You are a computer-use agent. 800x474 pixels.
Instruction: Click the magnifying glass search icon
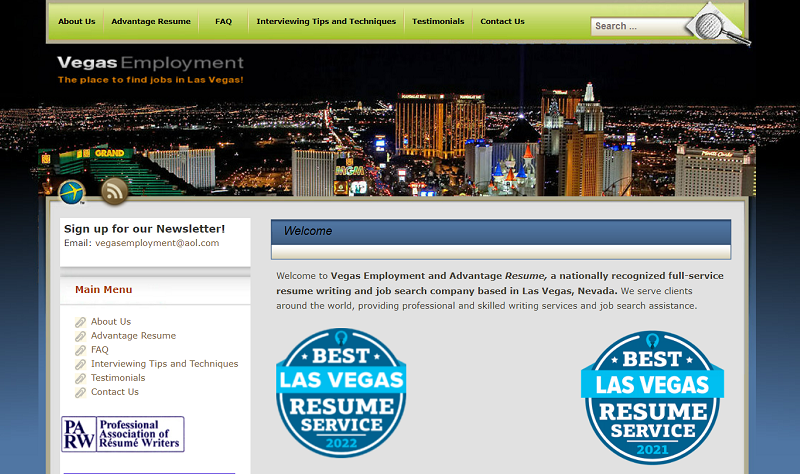tap(718, 26)
